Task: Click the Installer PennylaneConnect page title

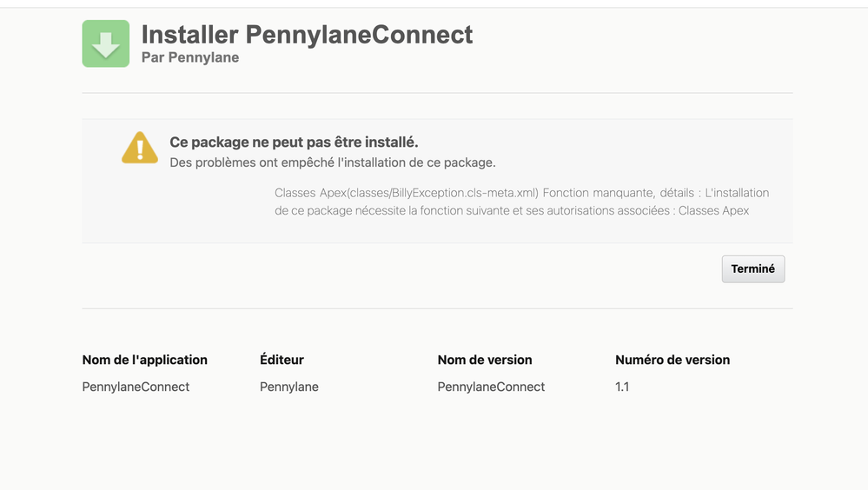Action: 307,35
